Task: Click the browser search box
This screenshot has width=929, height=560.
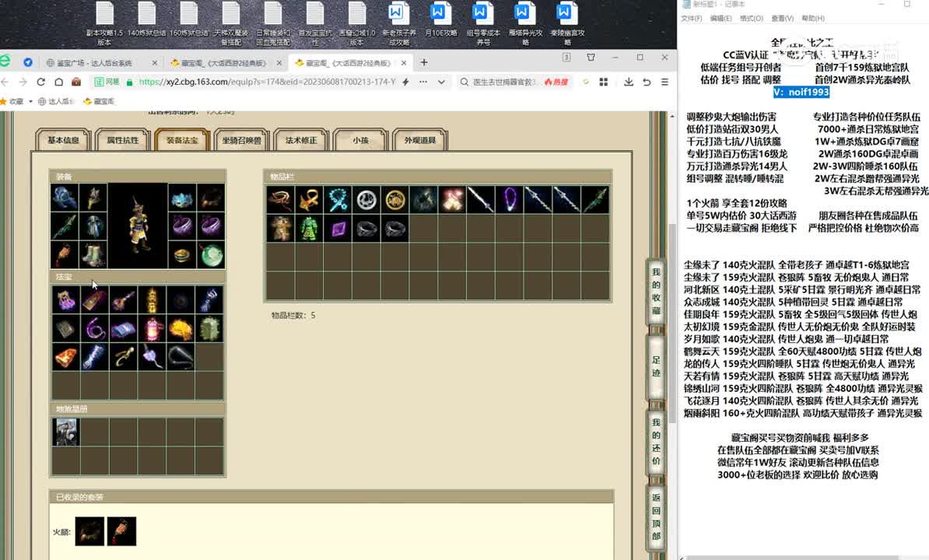Action: tap(503, 82)
